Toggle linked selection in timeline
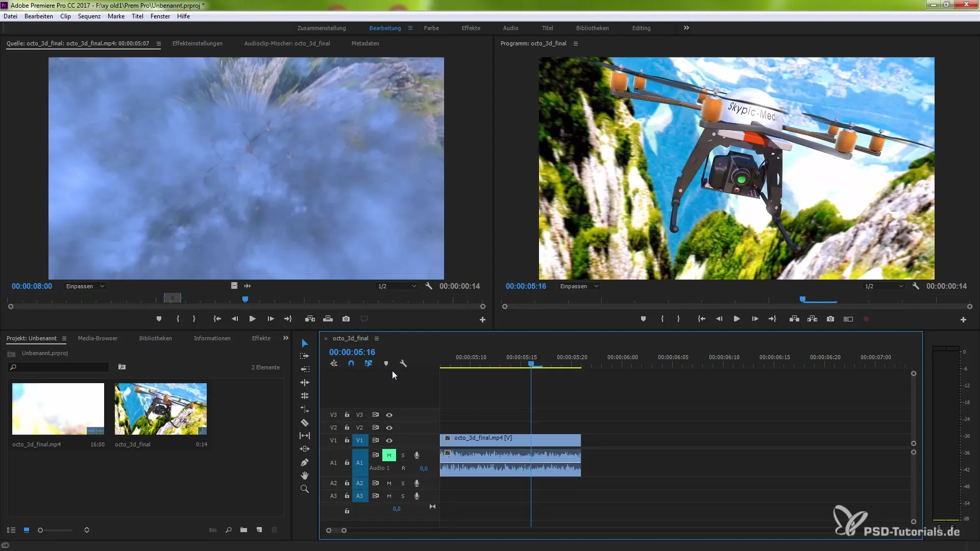The image size is (980, 551). pos(369,364)
